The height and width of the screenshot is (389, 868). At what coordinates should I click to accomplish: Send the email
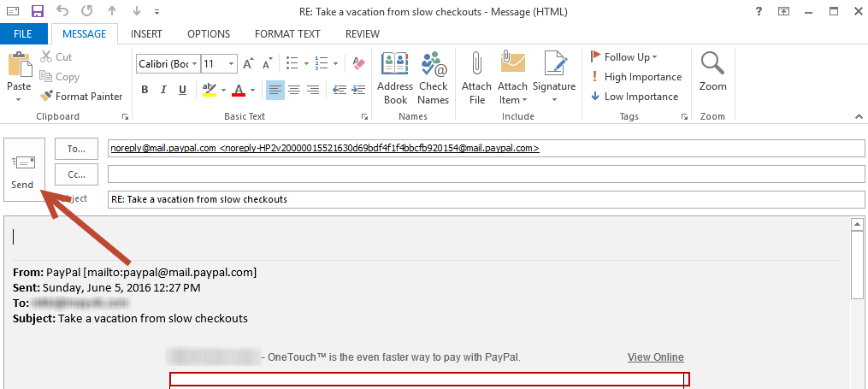pyautogui.click(x=23, y=169)
